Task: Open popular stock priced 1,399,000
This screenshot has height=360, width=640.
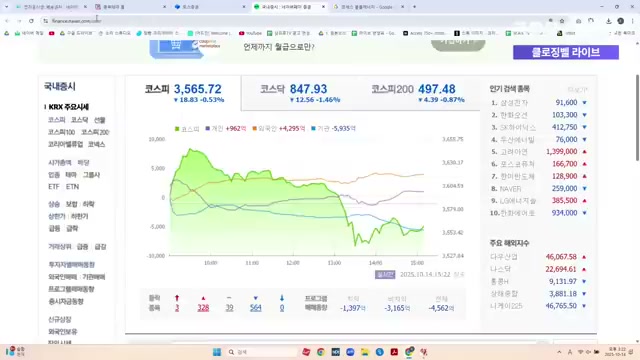Action: (x=514, y=152)
